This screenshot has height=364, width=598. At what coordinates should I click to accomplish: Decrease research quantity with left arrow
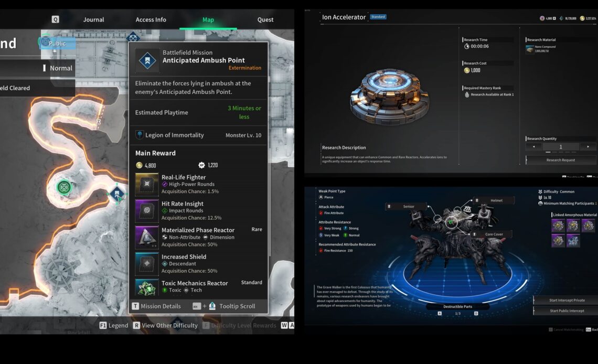534,147
